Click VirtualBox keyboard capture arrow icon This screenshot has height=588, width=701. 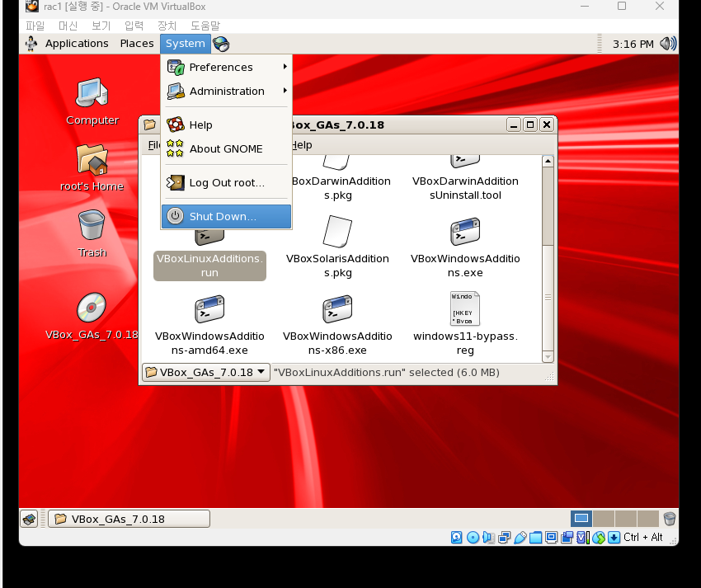point(614,537)
